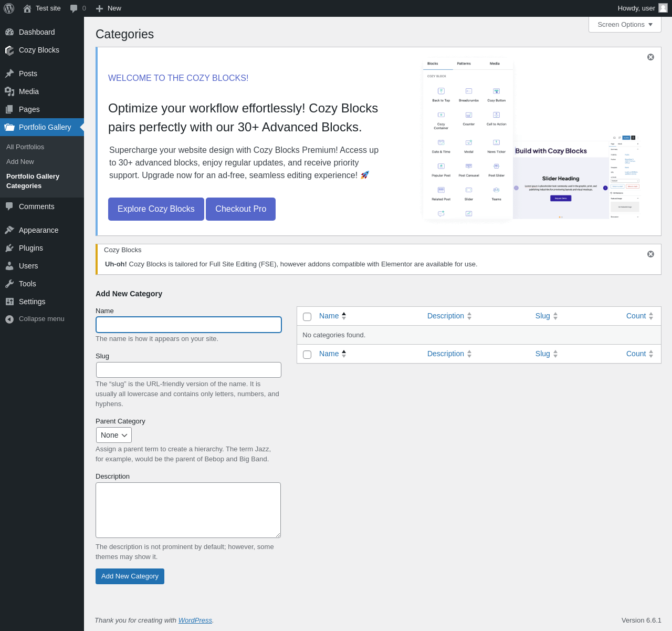Viewport: 672px width, 631px height.
Task: Open the WordPress footer link
Action: click(195, 620)
